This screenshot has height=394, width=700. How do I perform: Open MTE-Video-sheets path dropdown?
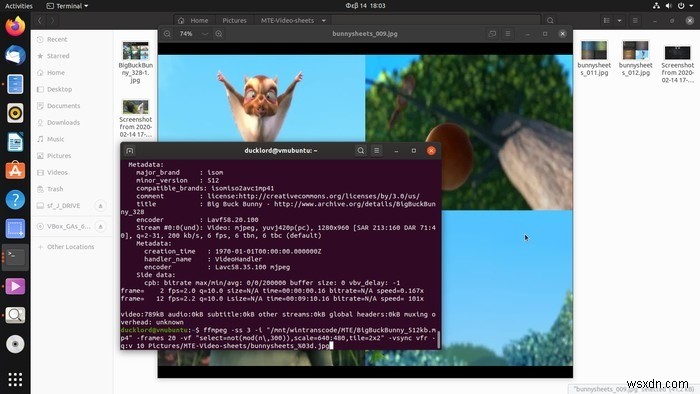point(324,21)
